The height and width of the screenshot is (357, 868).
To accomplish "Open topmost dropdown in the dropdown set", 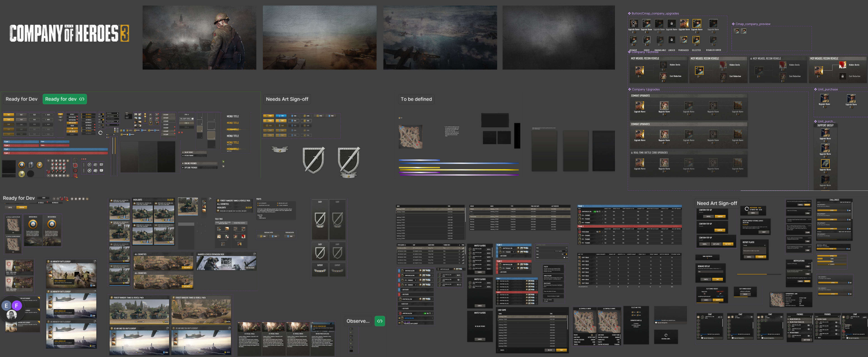I will click(x=113, y=113).
